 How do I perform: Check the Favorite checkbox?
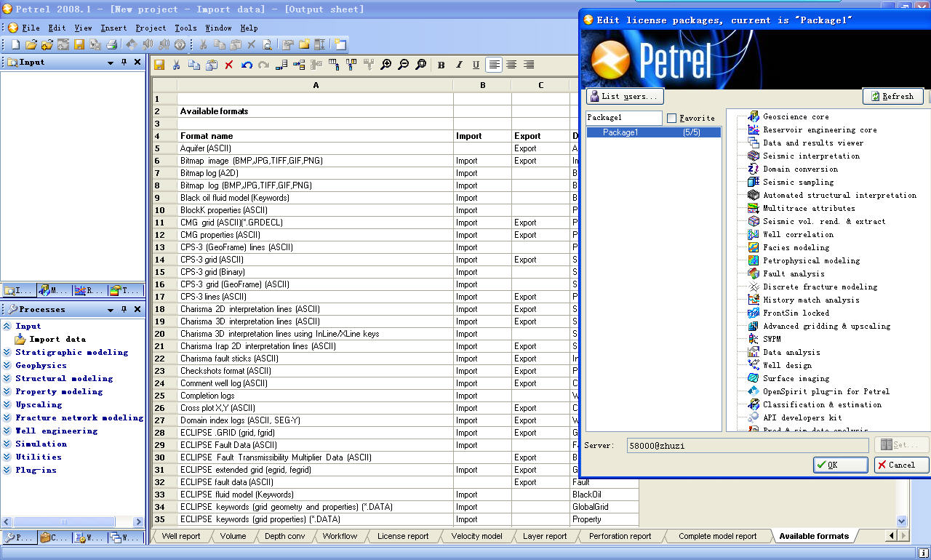[672, 118]
